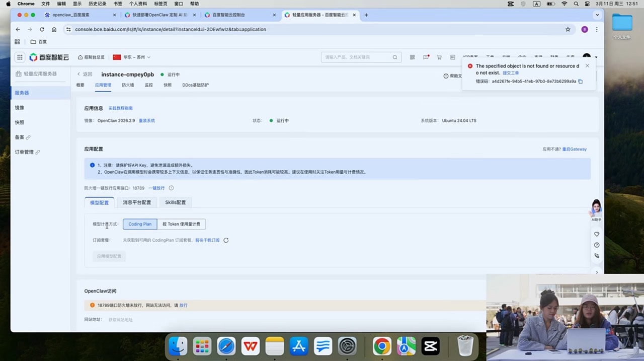Viewport: 644px width, 361px height.
Task: Click the search magnifier in console search box
Action: 395,57
